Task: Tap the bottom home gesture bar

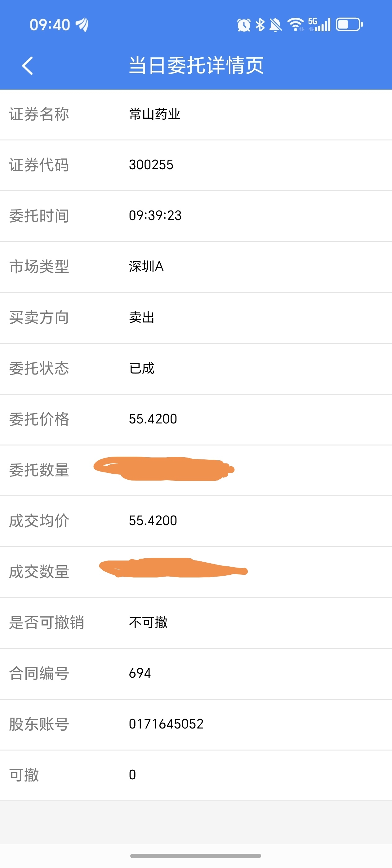Action: 195,856
